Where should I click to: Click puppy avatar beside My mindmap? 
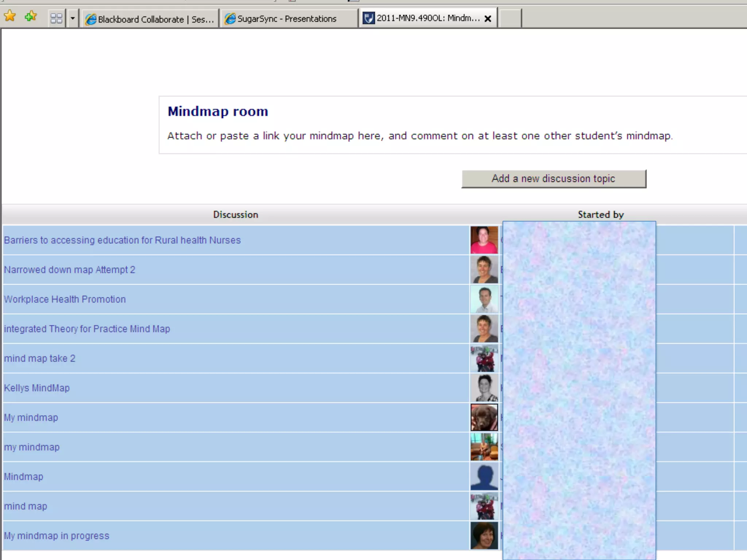click(x=484, y=417)
